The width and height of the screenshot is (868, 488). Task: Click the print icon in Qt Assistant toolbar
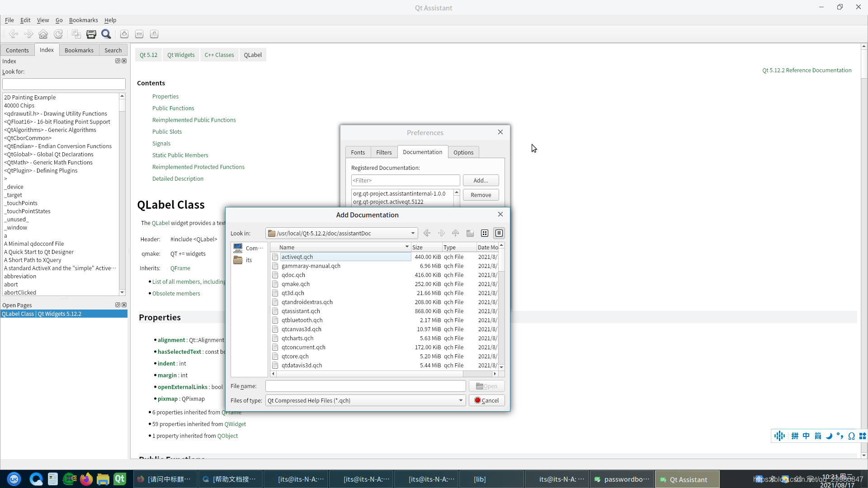pyautogui.click(x=91, y=34)
